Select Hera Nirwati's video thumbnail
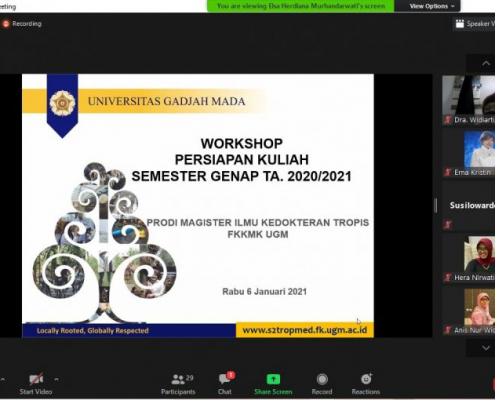This screenshot has width=495, height=400. coord(469,259)
